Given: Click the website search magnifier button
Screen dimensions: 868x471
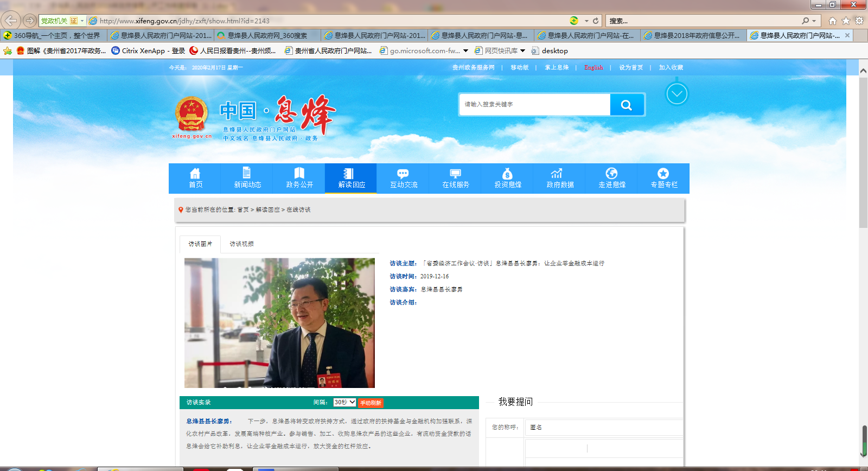Looking at the screenshot, I should [x=627, y=105].
